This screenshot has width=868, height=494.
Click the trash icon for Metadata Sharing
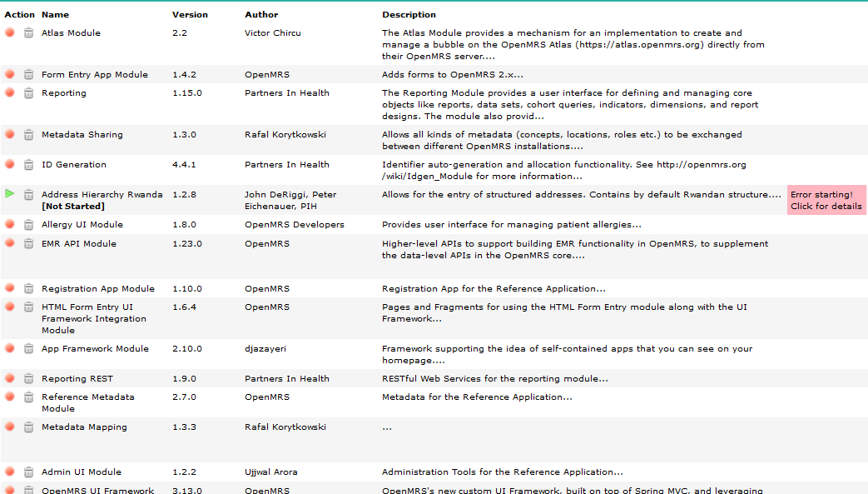[x=28, y=134]
